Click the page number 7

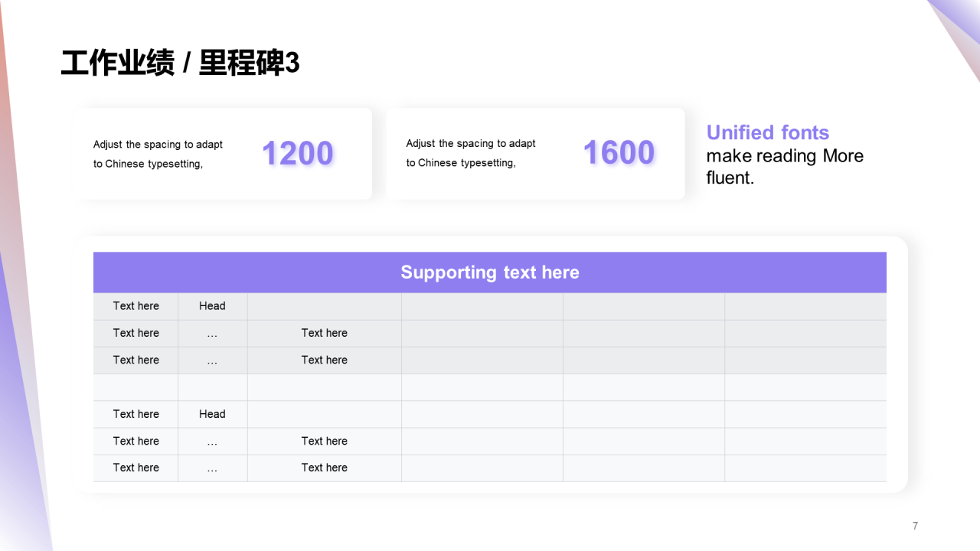pos(915,526)
